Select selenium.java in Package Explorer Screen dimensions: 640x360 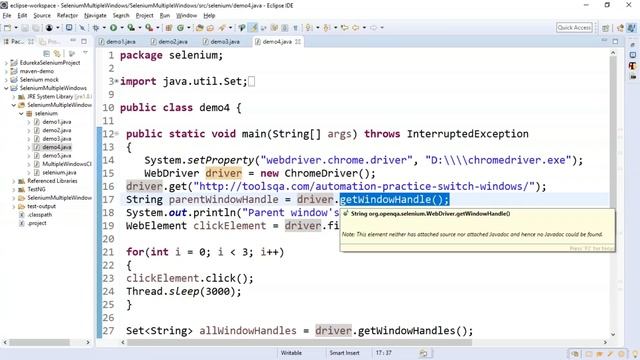(x=59, y=173)
